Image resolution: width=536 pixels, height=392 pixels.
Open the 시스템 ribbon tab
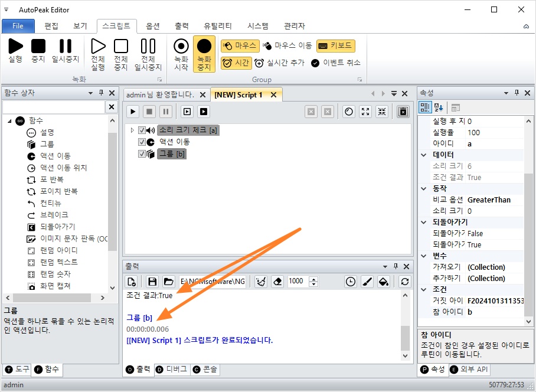258,26
